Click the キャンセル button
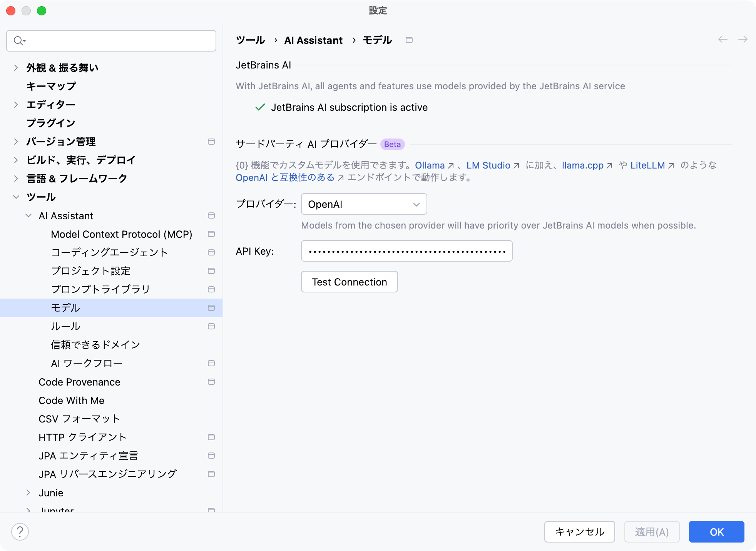This screenshot has height=551, width=756. point(579,532)
